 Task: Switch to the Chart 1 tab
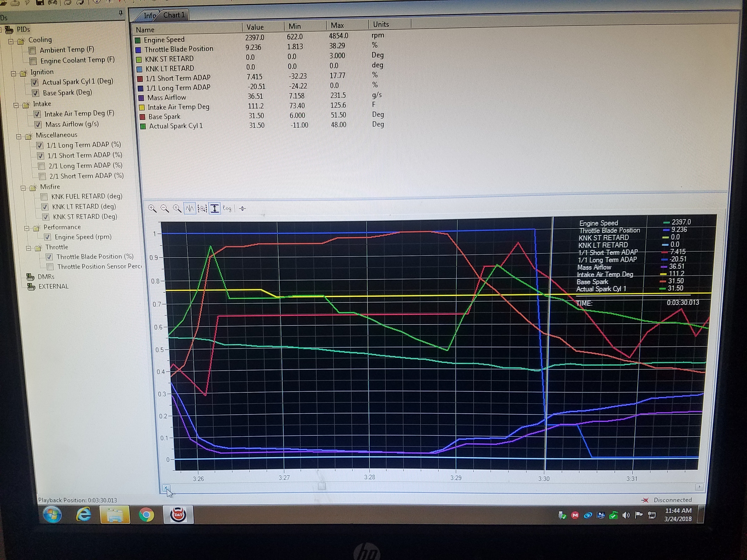174,15
